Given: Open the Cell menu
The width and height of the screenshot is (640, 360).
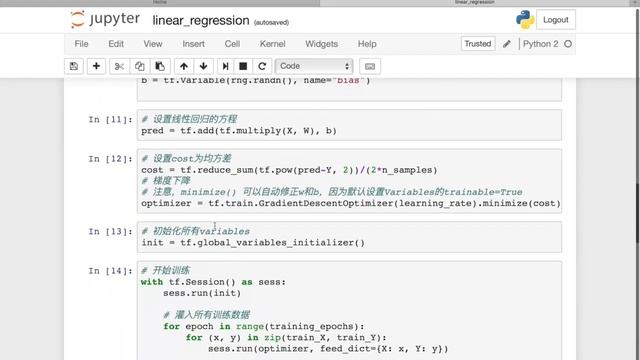Looking at the screenshot, I should (x=232, y=44).
